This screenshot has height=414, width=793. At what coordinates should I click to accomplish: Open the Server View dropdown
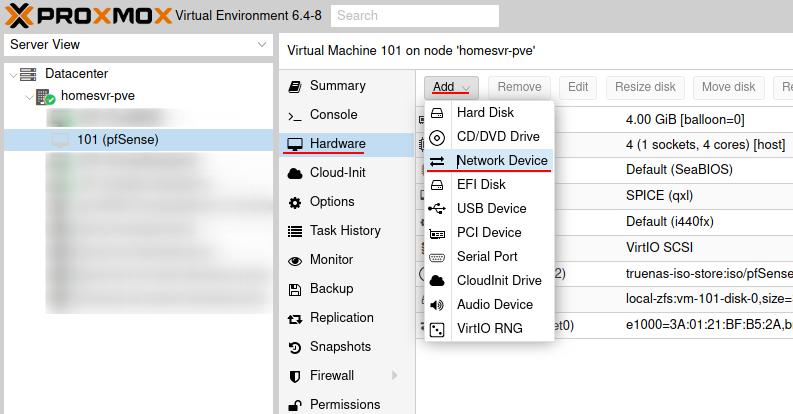[138, 44]
